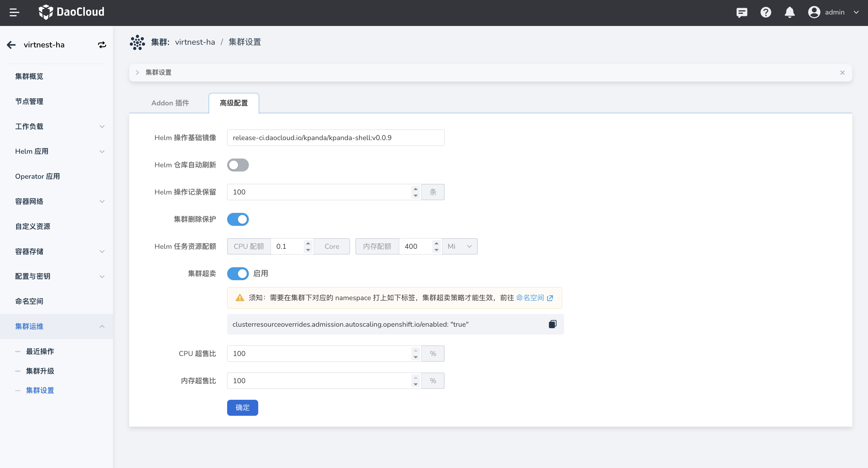Increase the CPU 超售比 stepper value
The height and width of the screenshot is (468, 868).
pos(416,351)
